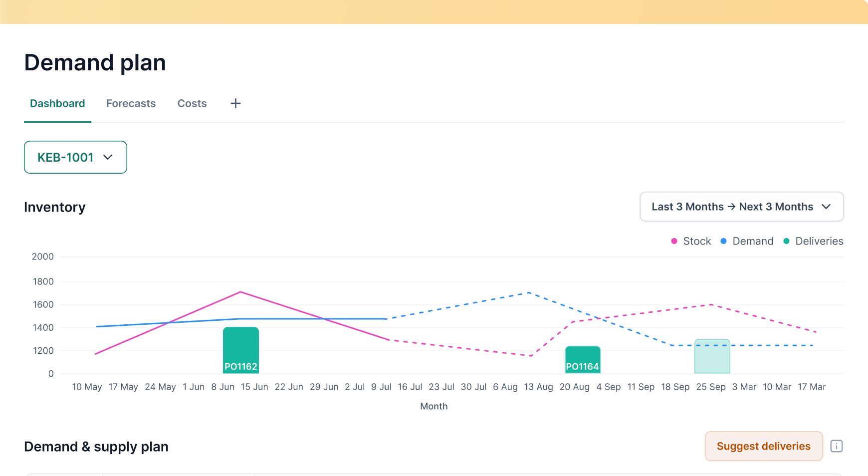Open the Costs tab

point(192,103)
